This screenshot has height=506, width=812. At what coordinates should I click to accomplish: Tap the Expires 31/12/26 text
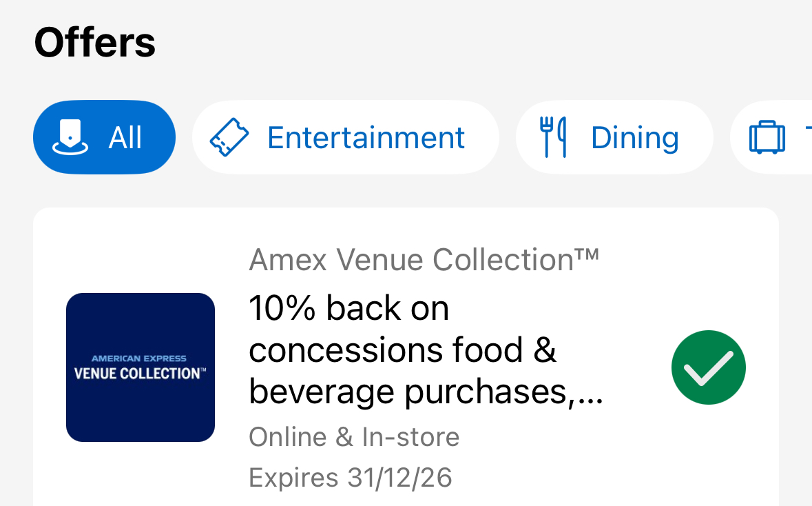[350, 478]
